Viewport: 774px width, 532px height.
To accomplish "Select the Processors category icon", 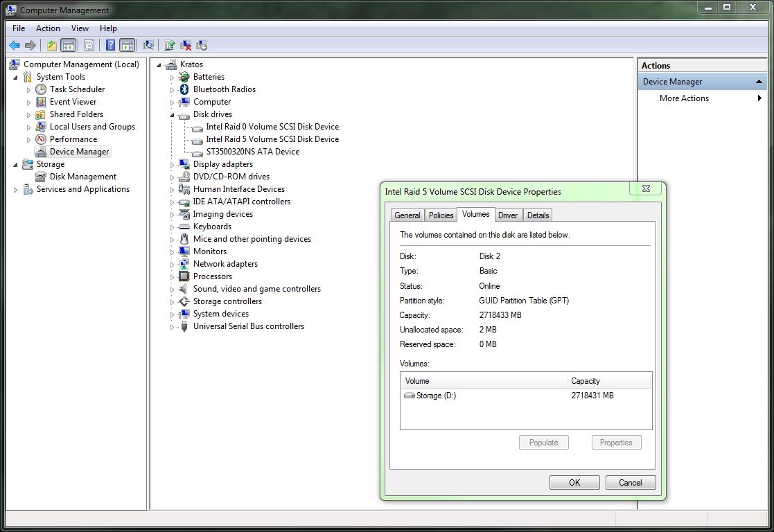I will pyautogui.click(x=184, y=276).
